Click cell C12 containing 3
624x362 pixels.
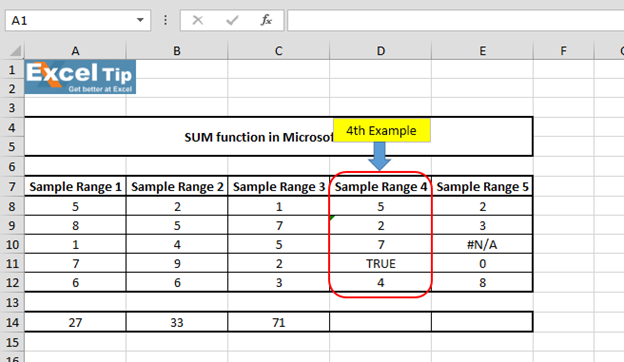click(x=279, y=282)
